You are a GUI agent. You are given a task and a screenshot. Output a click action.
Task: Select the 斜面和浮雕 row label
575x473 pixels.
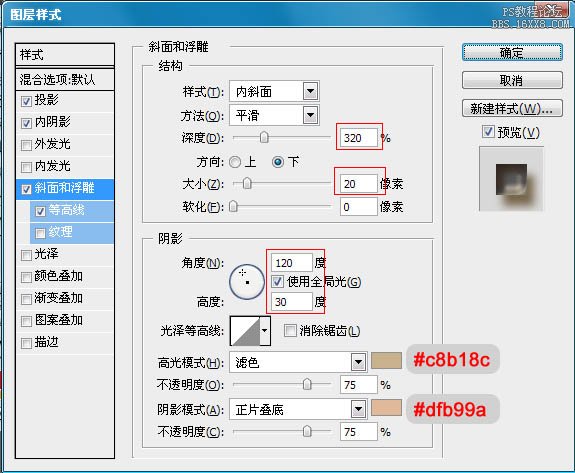[x=65, y=188]
